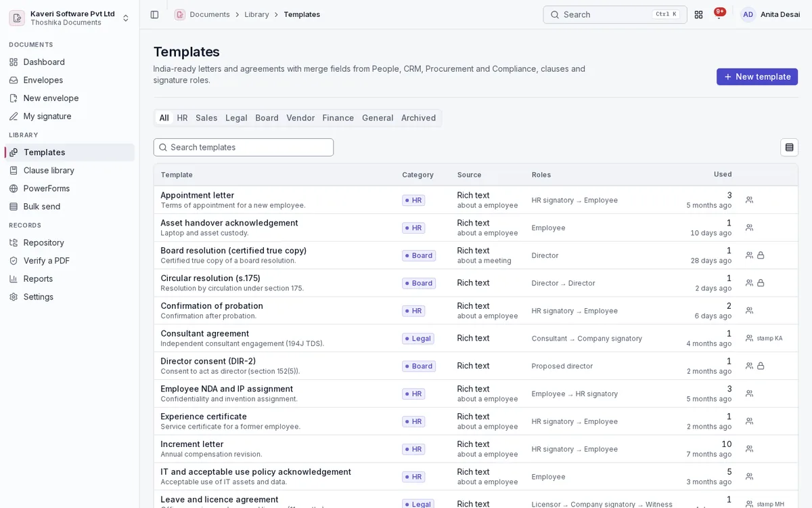Image resolution: width=812 pixels, height=508 pixels.
Task: Go to Library breadcrumb link
Action: pyautogui.click(x=256, y=14)
